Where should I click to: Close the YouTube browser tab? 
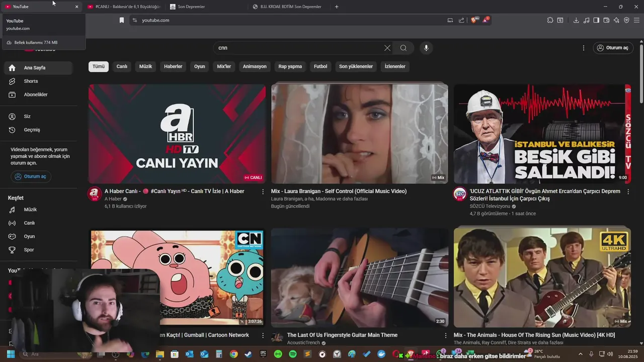coord(76,7)
